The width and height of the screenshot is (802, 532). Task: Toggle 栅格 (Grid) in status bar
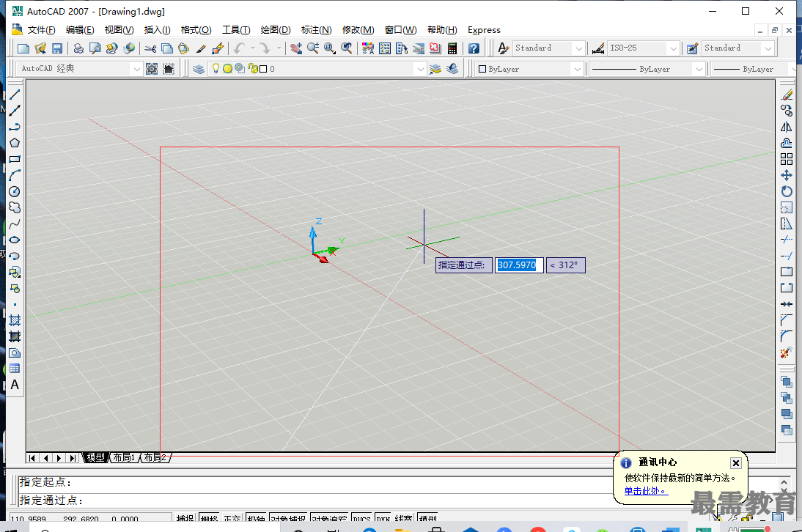(209, 517)
